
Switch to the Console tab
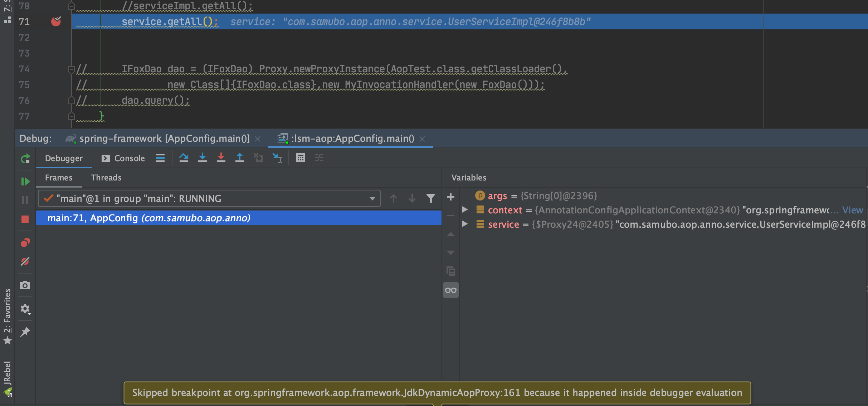129,158
